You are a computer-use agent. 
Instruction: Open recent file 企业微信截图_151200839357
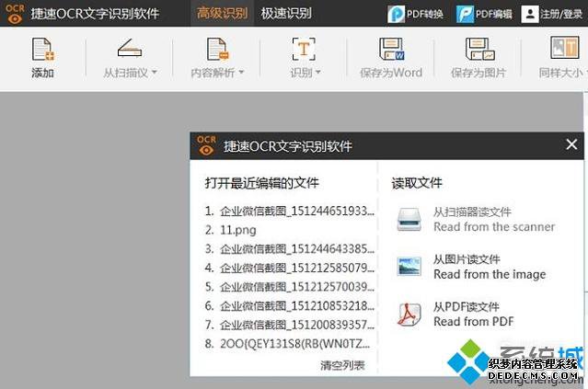click(x=290, y=325)
